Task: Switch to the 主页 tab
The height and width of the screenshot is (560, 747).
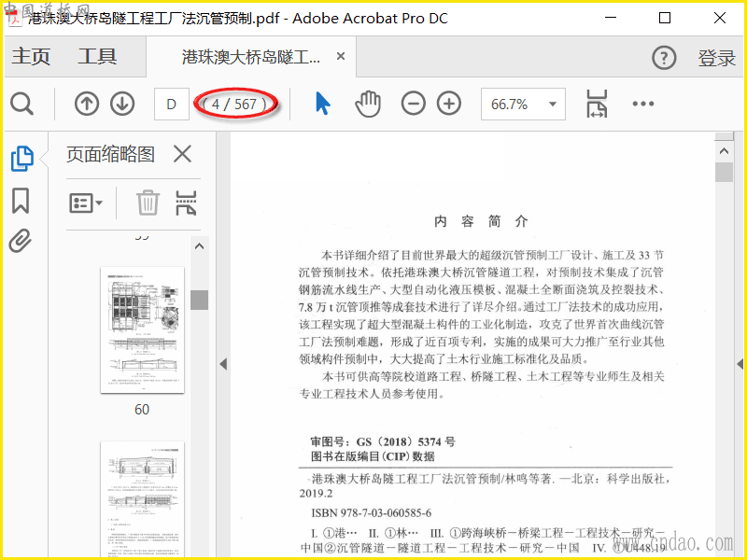Action: (31, 57)
